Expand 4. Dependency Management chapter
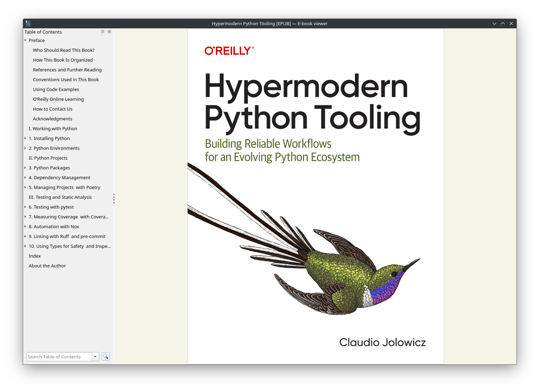Image resolution: width=540 pixels, height=392 pixels. coord(25,178)
